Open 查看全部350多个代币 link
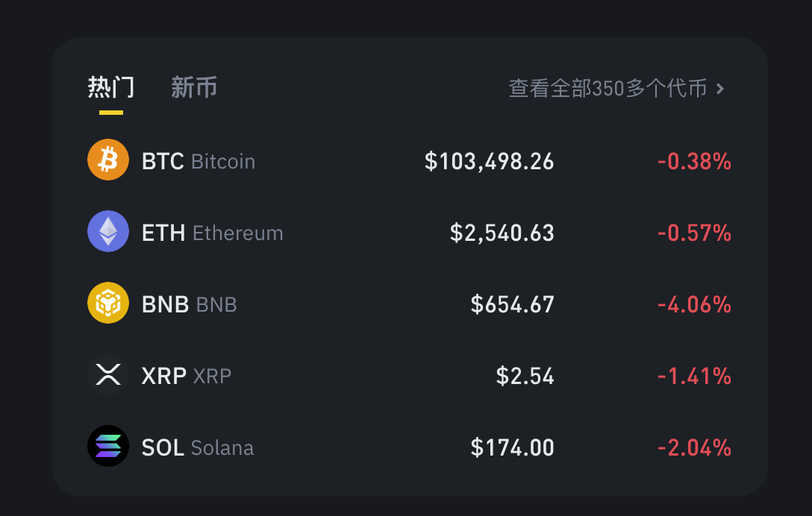Image resolution: width=812 pixels, height=516 pixels. coord(608,89)
